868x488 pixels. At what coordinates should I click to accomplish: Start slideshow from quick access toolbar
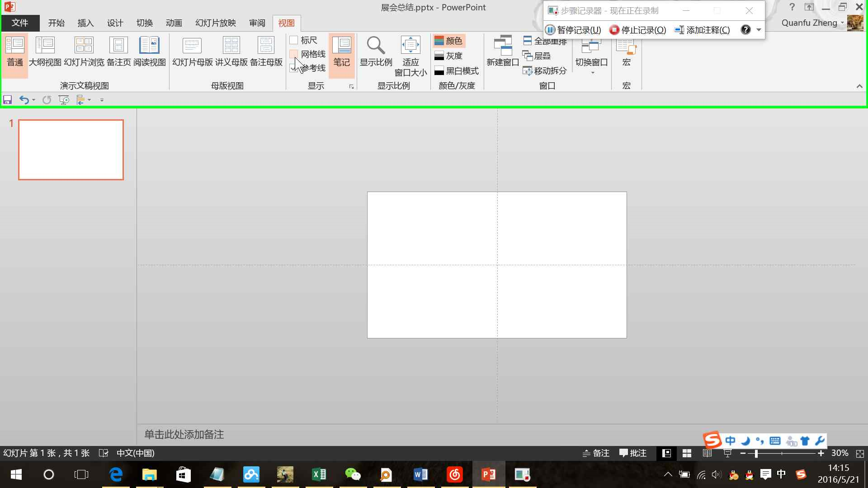point(64,100)
